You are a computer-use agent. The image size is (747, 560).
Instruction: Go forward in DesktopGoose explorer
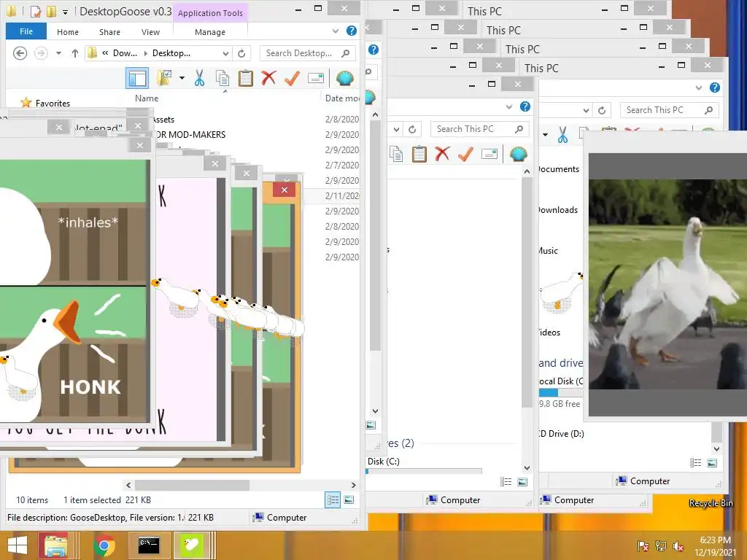pos(41,52)
